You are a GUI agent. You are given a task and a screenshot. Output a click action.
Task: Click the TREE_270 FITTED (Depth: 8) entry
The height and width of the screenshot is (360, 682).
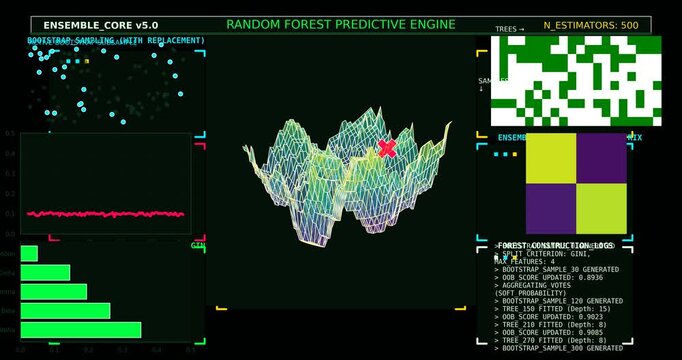point(551,340)
